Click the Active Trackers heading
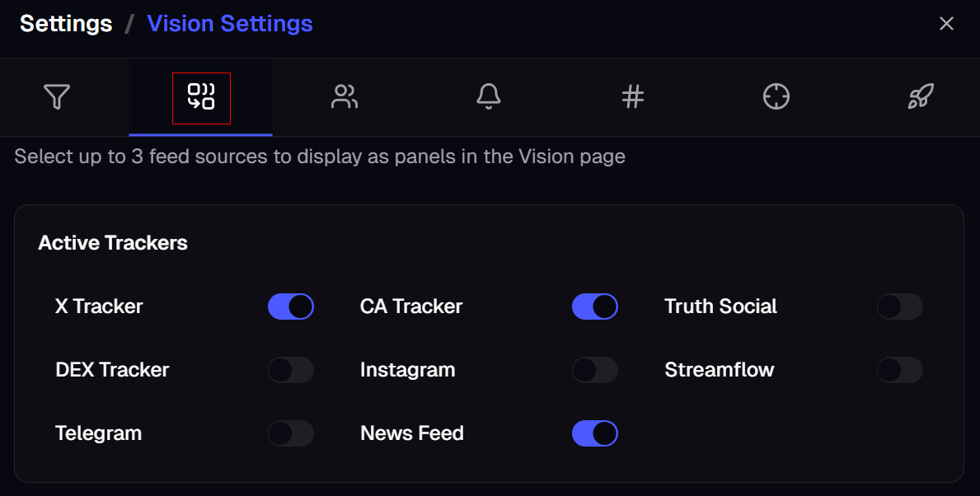The height and width of the screenshot is (496, 980). pyautogui.click(x=113, y=243)
